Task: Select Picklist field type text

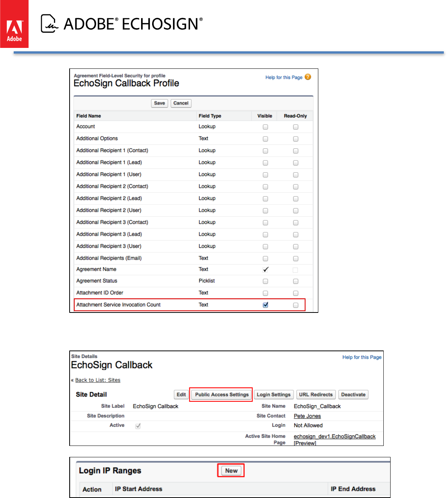Action: [207, 281]
